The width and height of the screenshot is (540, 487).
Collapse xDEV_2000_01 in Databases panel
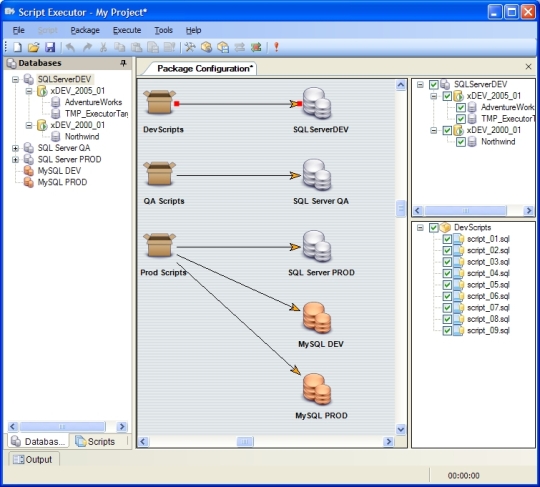point(29,125)
